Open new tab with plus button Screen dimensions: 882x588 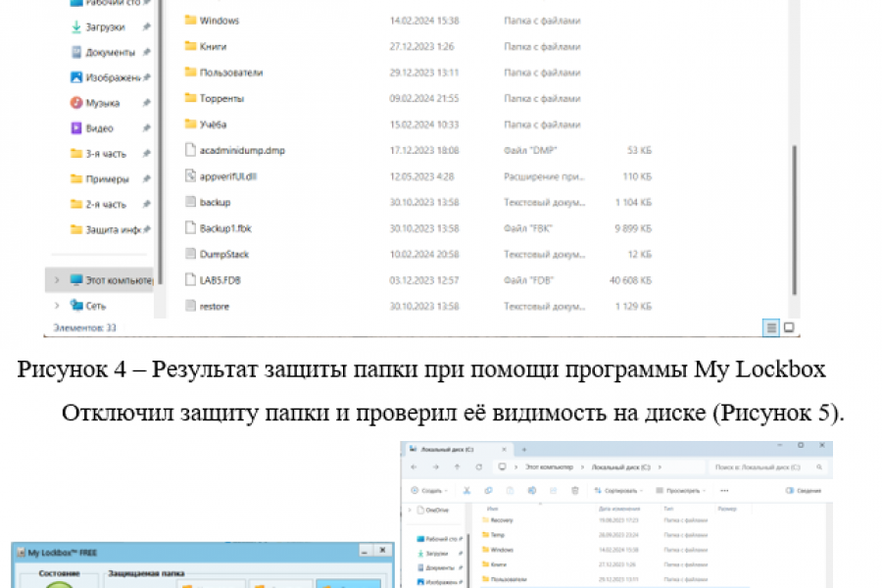[523, 449]
